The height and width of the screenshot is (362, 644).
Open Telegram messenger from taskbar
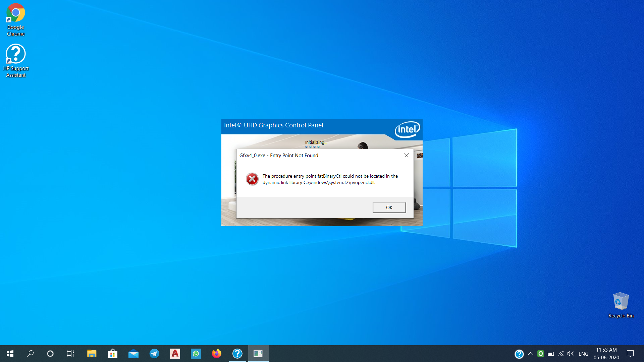click(x=154, y=354)
